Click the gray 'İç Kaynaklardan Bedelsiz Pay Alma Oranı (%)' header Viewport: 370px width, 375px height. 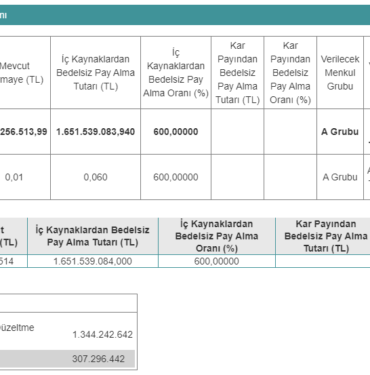tap(217, 236)
